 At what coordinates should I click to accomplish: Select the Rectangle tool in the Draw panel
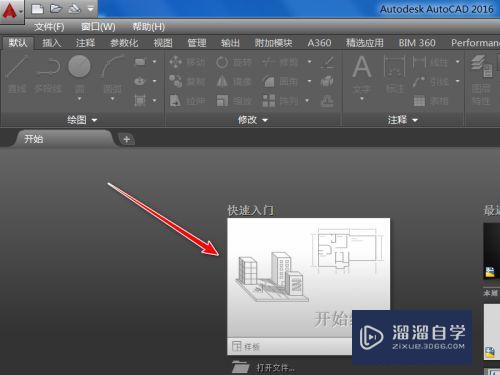tap(140, 62)
